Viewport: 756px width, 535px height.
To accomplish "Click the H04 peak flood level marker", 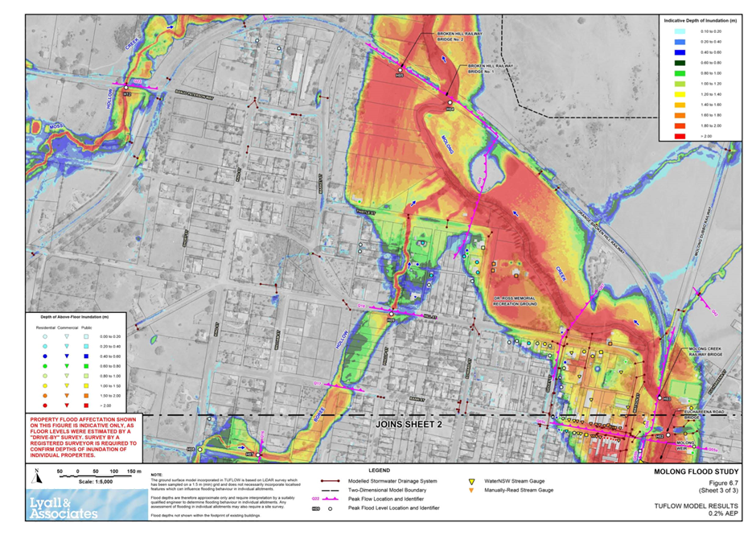I will pos(450,103).
